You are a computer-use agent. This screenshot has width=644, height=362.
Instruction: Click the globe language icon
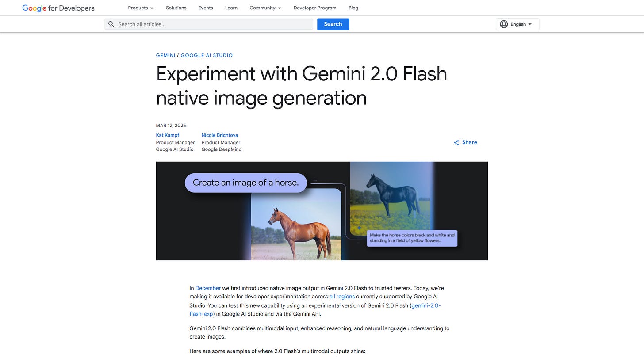click(504, 24)
